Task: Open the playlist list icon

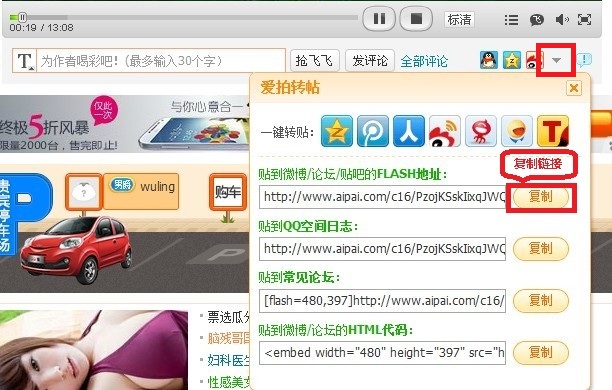Action: click(511, 20)
